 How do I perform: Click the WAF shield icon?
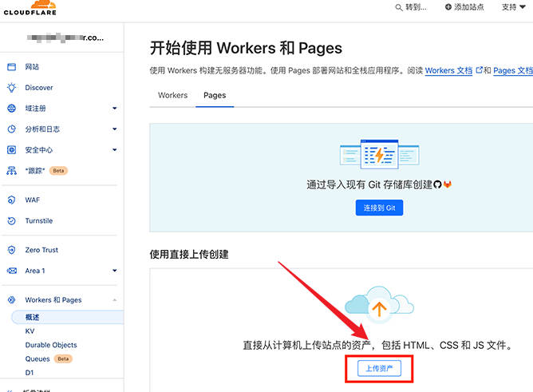11,200
